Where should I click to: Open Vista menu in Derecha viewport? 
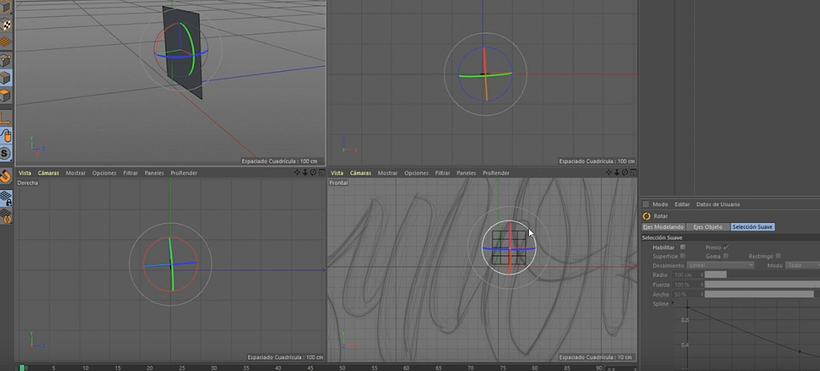(x=25, y=173)
